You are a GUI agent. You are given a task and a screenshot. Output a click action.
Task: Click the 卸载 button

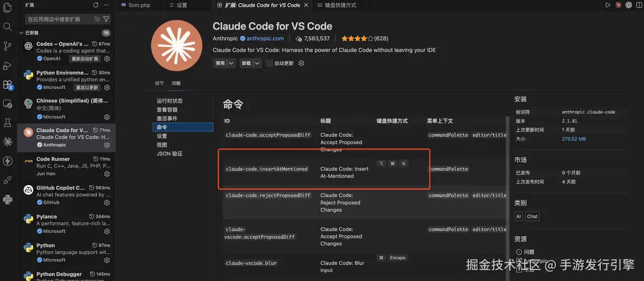pyautogui.click(x=246, y=63)
